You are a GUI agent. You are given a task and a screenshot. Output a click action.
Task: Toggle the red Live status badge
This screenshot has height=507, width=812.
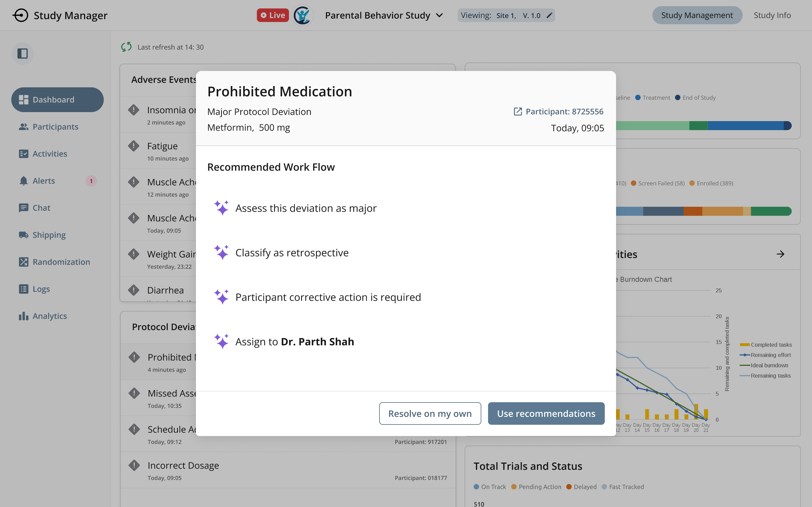(272, 15)
